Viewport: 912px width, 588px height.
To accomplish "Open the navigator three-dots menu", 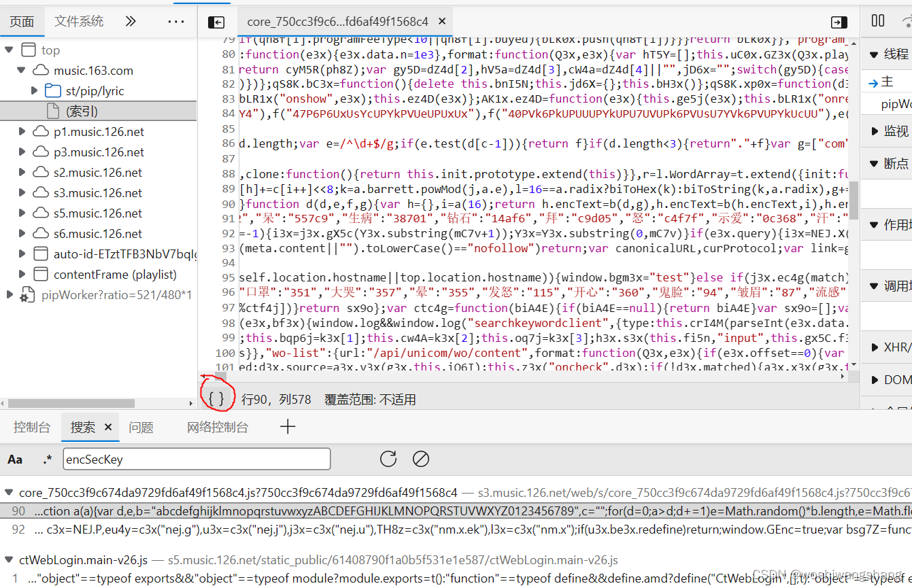I will (176, 22).
